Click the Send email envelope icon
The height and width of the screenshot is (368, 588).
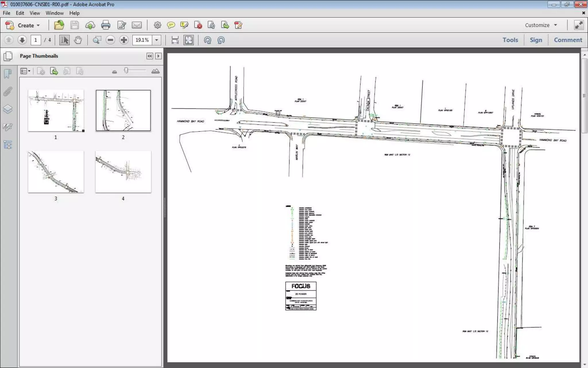(x=137, y=25)
